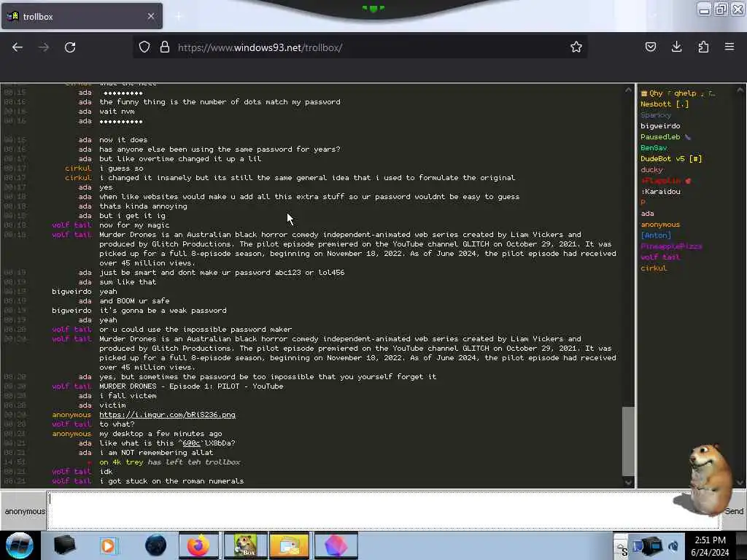The width and height of the screenshot is (747, 560).
Task: Open the taskbar clock showing 2:51 PM
Action: (711, 545)
